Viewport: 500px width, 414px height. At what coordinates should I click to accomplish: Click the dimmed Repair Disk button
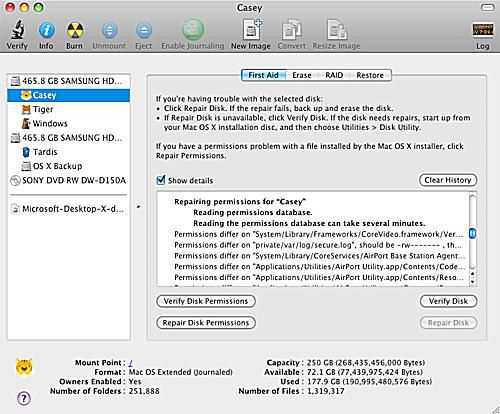(x=448, y=323)
